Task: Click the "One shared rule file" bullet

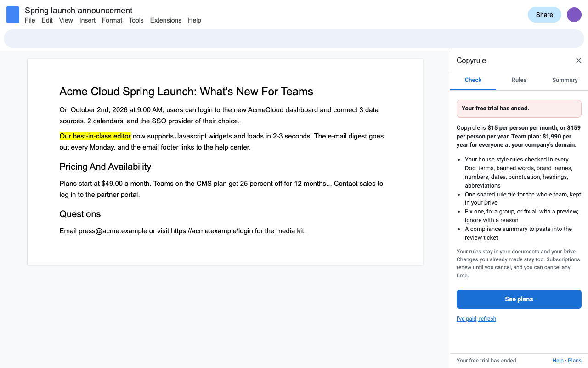Action: point(523,199)
